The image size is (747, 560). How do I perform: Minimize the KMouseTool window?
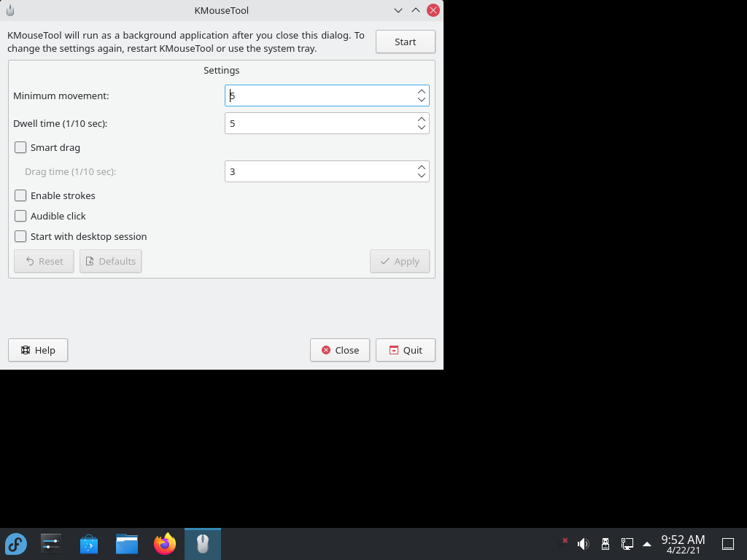click(398, 10)
